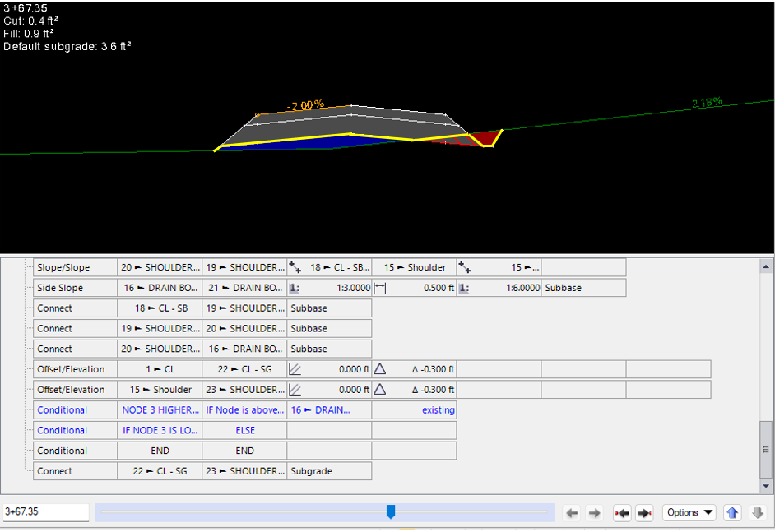Click width icon beside 0.500 ft value
This screenshot has height=532, width=775.
tap(380, 288)
